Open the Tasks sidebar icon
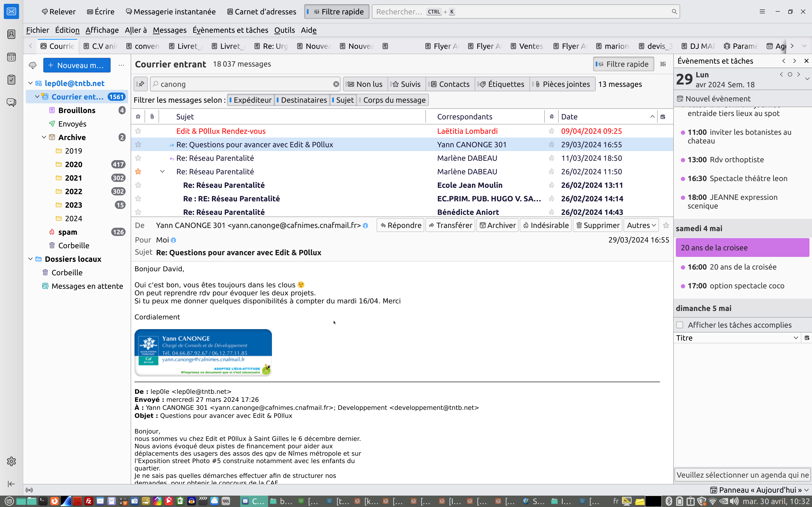The width and height of the screenshot is (812, 507). pyautogui.click(x=11, y=80)
